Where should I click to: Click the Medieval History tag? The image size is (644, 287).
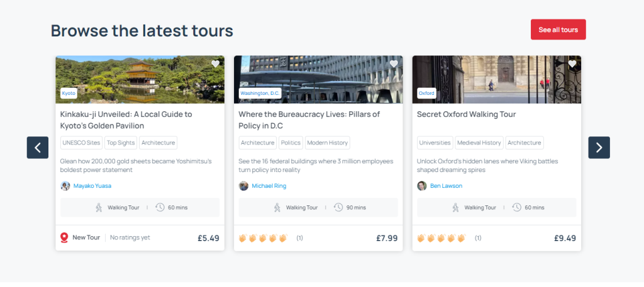tap(479, 143)
